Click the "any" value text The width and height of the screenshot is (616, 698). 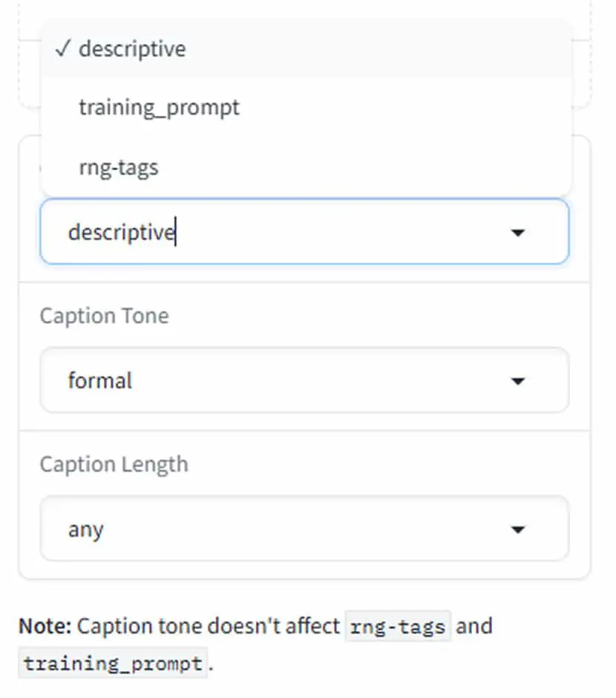(x=86, y=529)
